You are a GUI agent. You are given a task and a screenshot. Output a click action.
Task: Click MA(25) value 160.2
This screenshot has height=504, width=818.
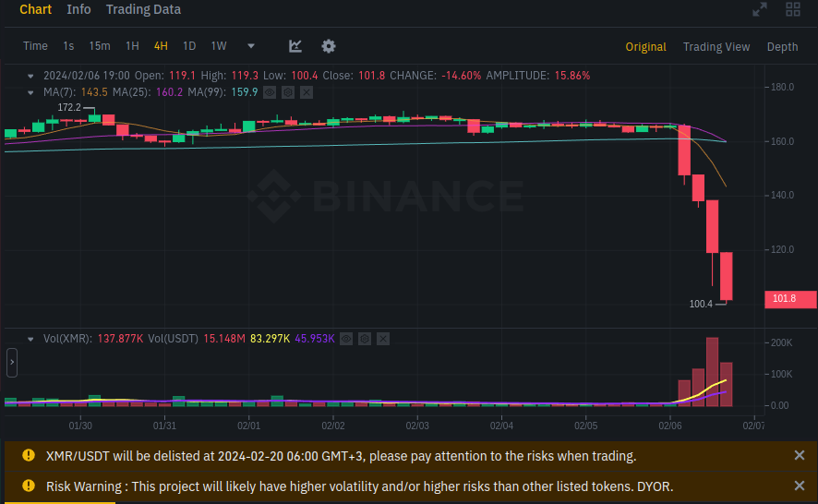[x=169, y=92]
